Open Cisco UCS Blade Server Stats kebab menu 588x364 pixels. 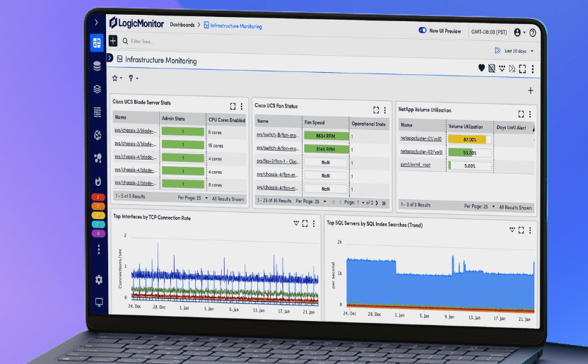pos(242,107)
